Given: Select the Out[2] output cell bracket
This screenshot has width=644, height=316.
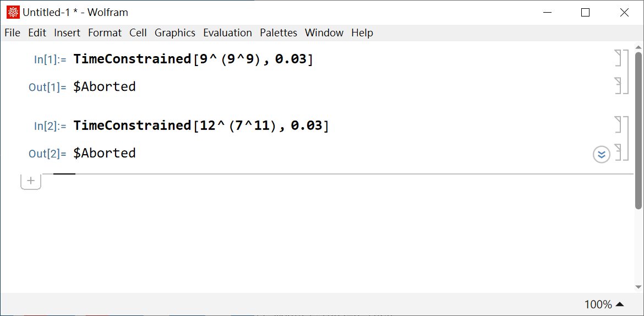Looking at the screenshot, I should (x=618, y=152).
